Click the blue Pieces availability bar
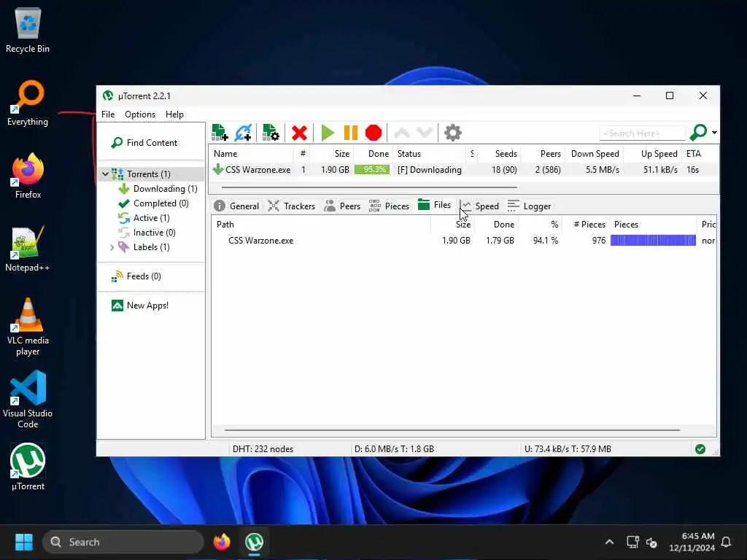Image resolution: width=747 pixels, height=560 pixels. pyautogui.click(x=653, y=241)
